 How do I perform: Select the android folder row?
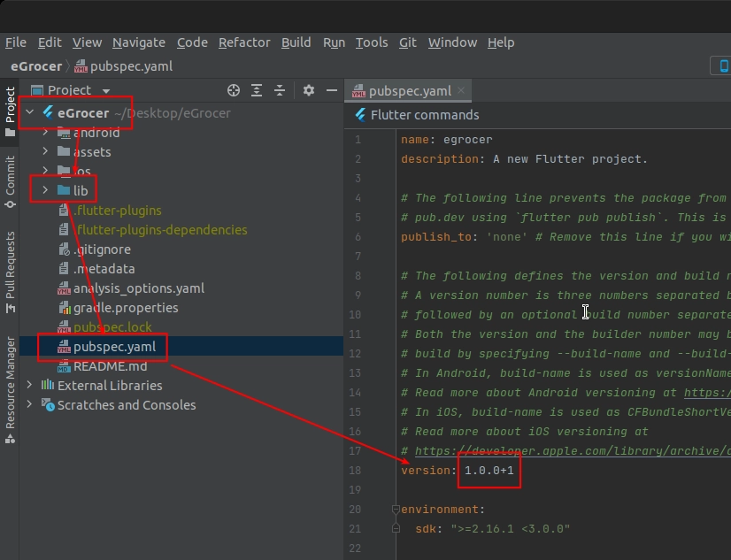181,133
